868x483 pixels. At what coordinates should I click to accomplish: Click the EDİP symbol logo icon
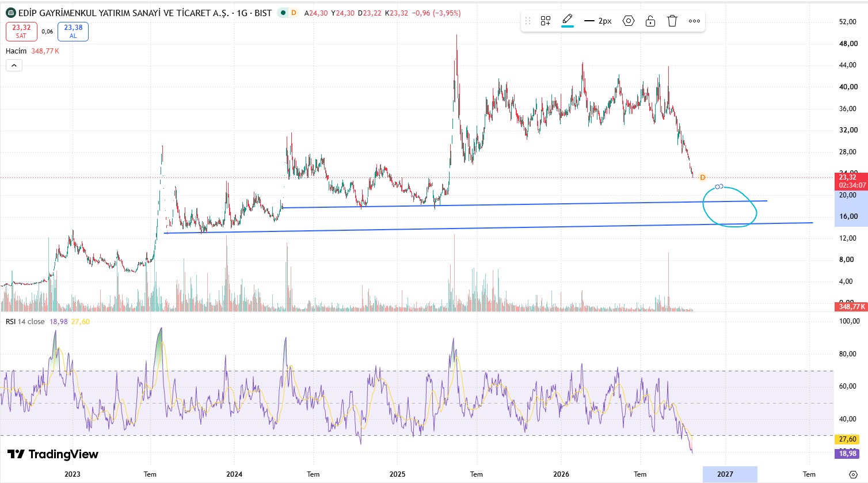click(x=10, y=13)
